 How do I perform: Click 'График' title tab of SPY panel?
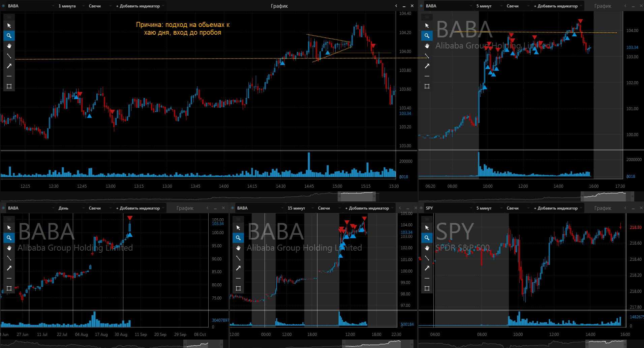[x=603, y=208]
